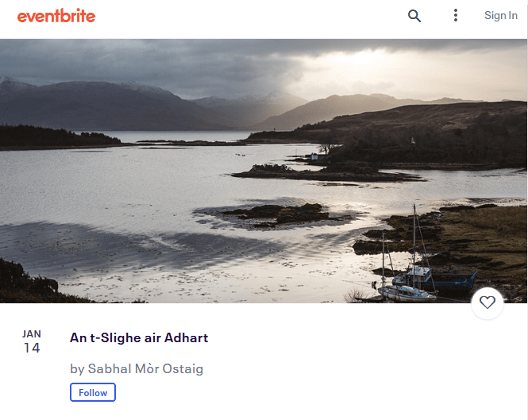The height and width of the screenshot is (420, 528).
Task: Expand the vertical ellipsis dropdown in the header
Action: [455, 16]
